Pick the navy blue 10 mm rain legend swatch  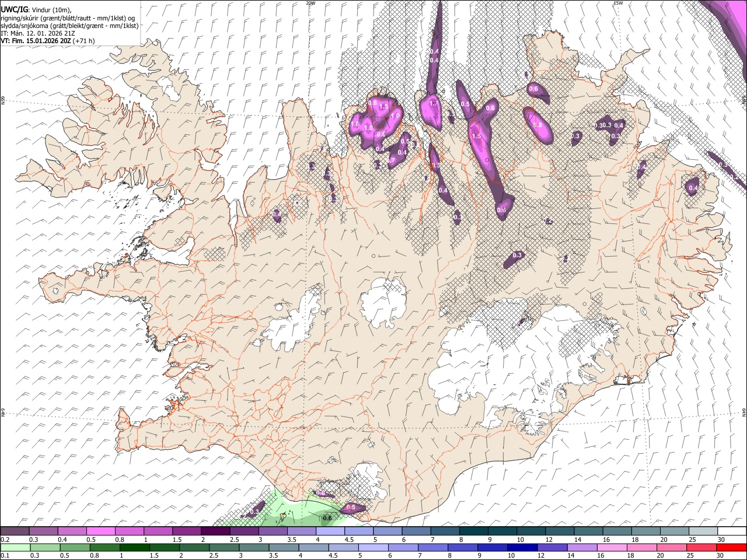(522, 548)
